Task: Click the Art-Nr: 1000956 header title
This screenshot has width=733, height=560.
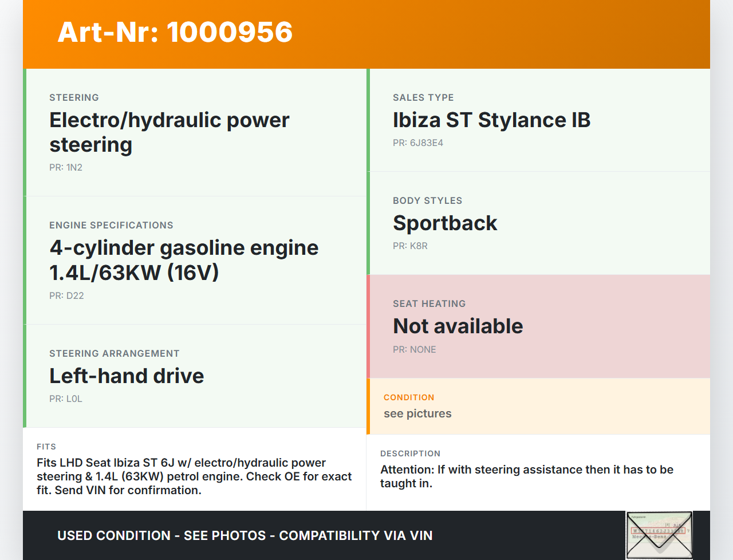Action: click(x=175, y=32)
